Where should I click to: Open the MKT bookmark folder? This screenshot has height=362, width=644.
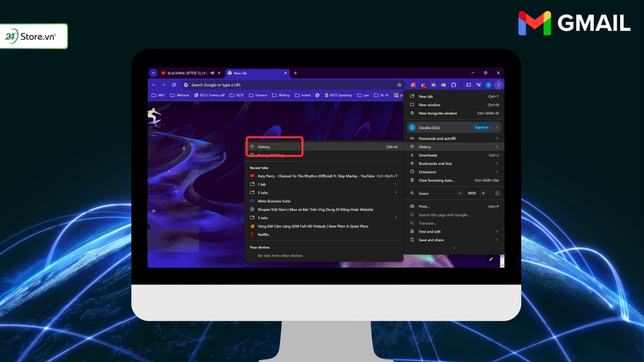click(x=158, y=95)
